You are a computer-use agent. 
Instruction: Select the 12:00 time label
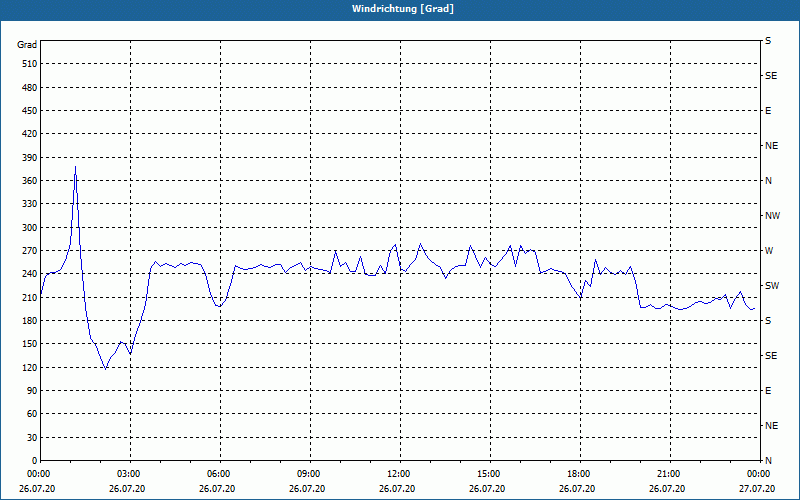pyautogui.click(x=397, y=474)
